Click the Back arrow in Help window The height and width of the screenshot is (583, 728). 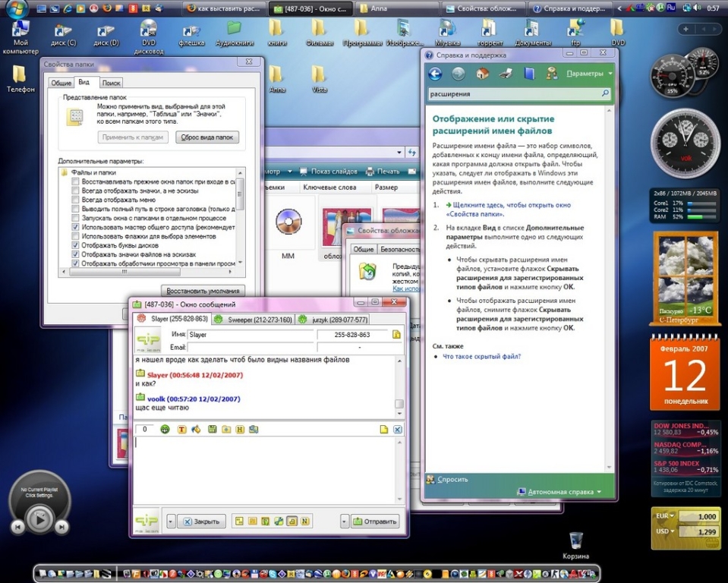pos(435,74)
